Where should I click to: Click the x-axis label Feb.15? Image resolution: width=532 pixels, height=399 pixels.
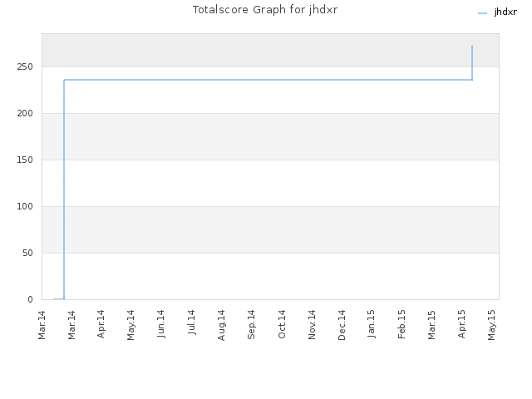click(x=401, y=324)
